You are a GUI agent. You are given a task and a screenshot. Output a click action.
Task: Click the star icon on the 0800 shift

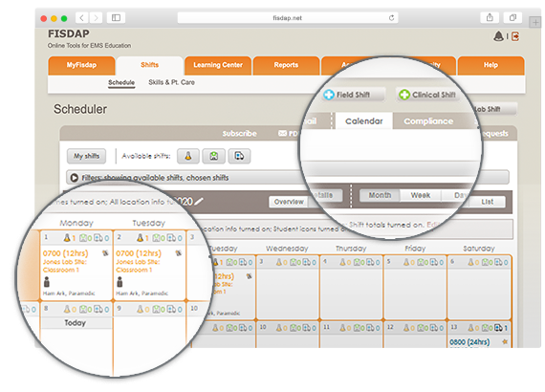(505, 342)
